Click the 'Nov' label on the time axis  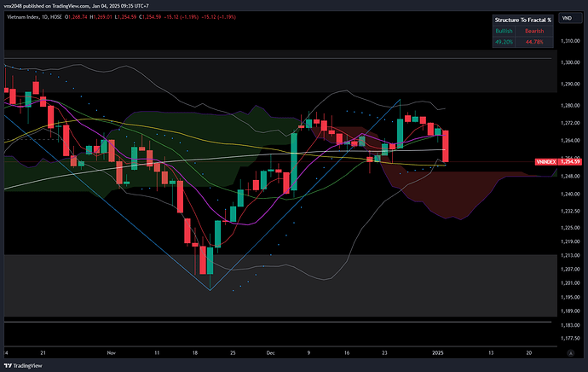pyautogui.click(x=112, y=353)
